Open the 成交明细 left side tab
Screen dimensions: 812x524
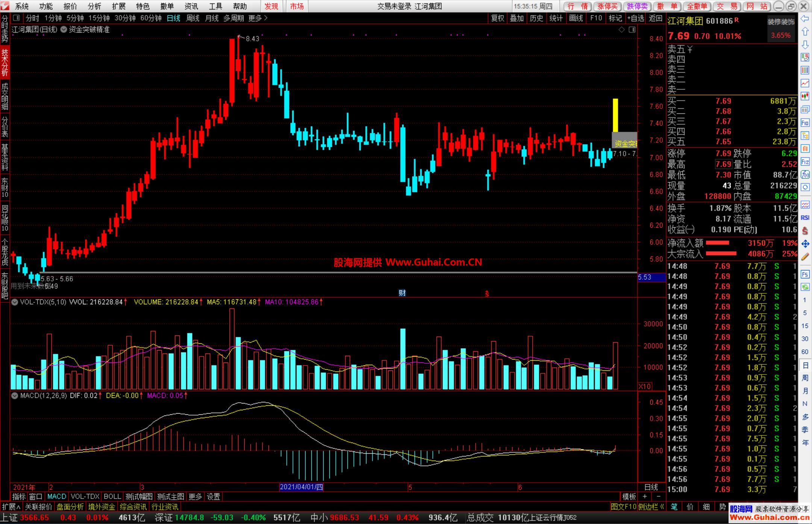point(5,96)
